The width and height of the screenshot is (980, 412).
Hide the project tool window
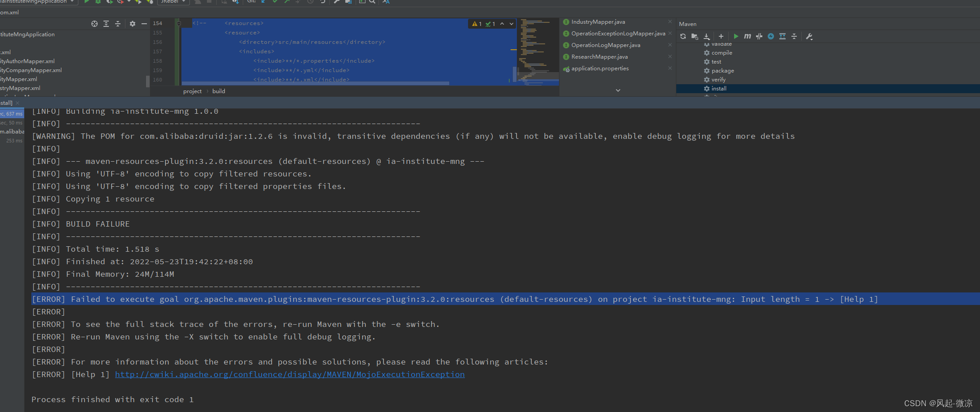pyautogui.click(x=144, y=24)
